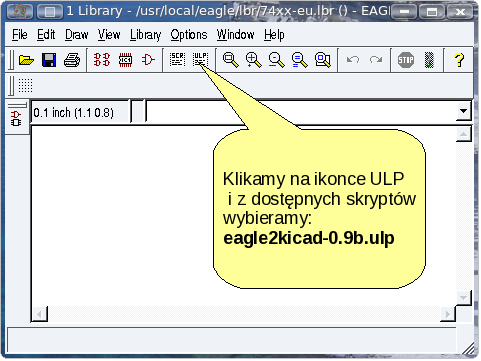Click the STOP cancel command icon
481x361 pixels.
point(406,60)
